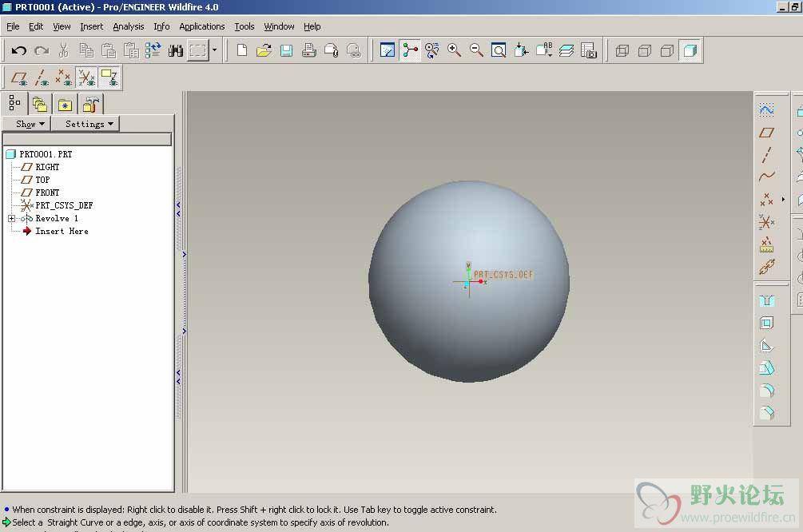Select the Hole tool in right toolbar
This screenshot has width=803, height=532.
[x=766, y=300]
